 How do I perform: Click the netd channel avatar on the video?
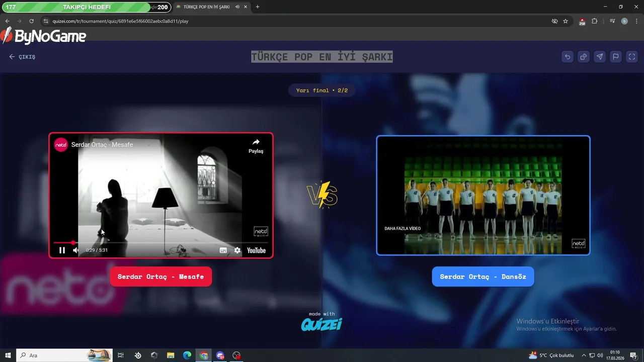pyautogui.click(x=61, y=145)
